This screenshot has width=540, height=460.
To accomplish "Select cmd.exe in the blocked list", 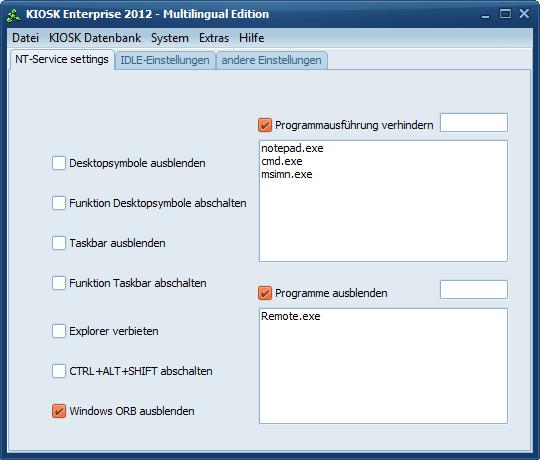I will (x=282, y=161).
